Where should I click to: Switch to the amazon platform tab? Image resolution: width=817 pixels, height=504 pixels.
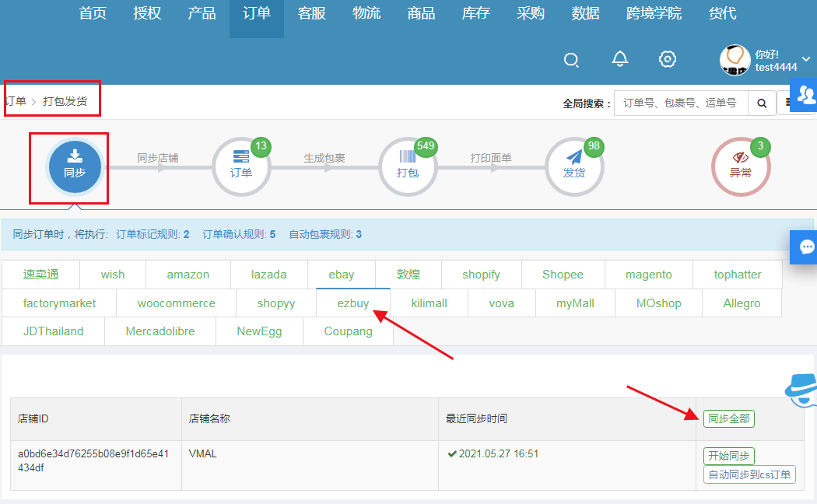188,275
